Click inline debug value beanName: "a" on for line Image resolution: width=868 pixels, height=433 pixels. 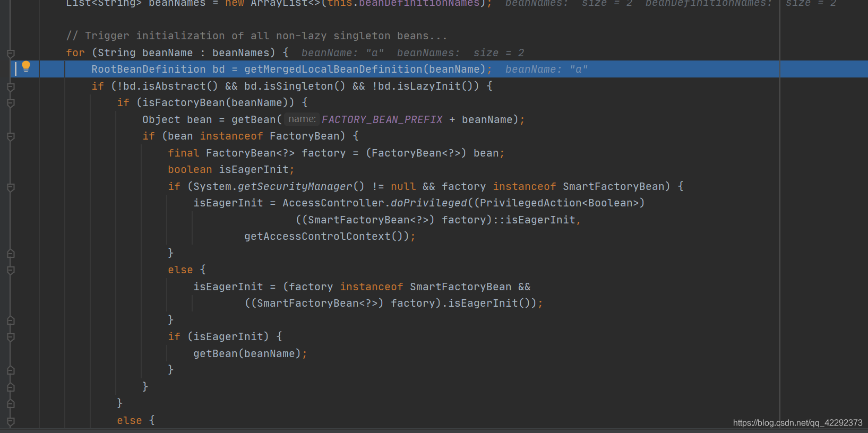pos(342,53)
